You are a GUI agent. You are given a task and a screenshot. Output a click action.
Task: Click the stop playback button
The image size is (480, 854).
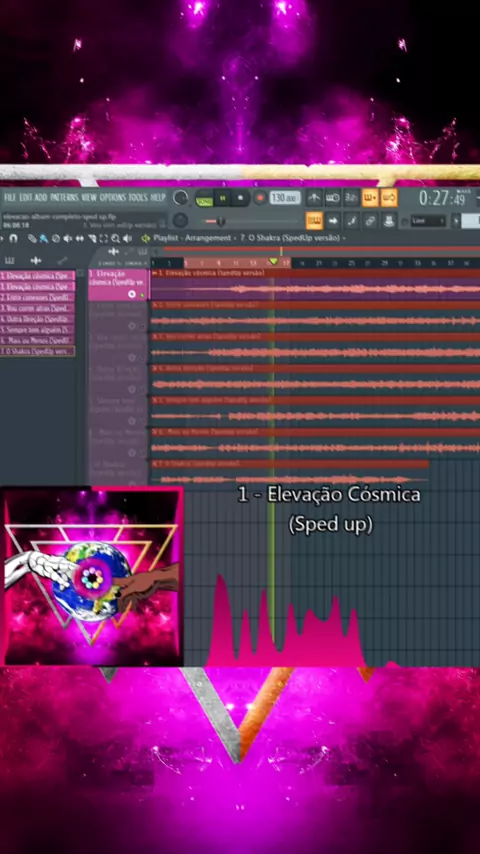240,198
